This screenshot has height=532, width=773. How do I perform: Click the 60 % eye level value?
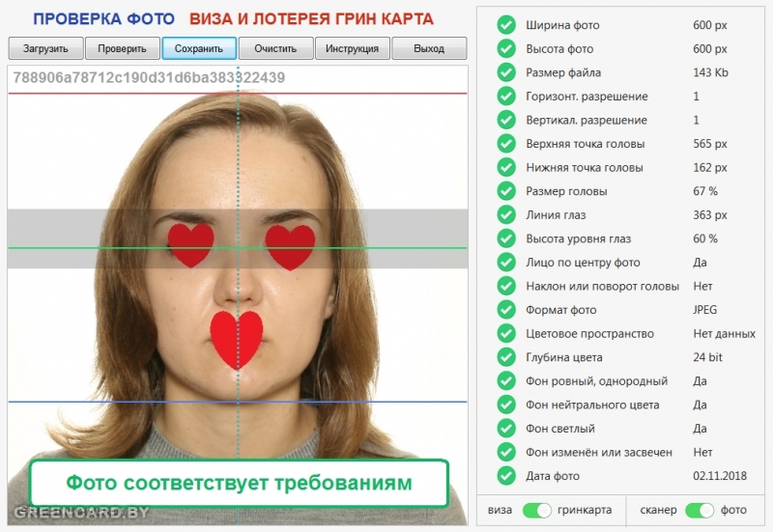tap(705, 238)
